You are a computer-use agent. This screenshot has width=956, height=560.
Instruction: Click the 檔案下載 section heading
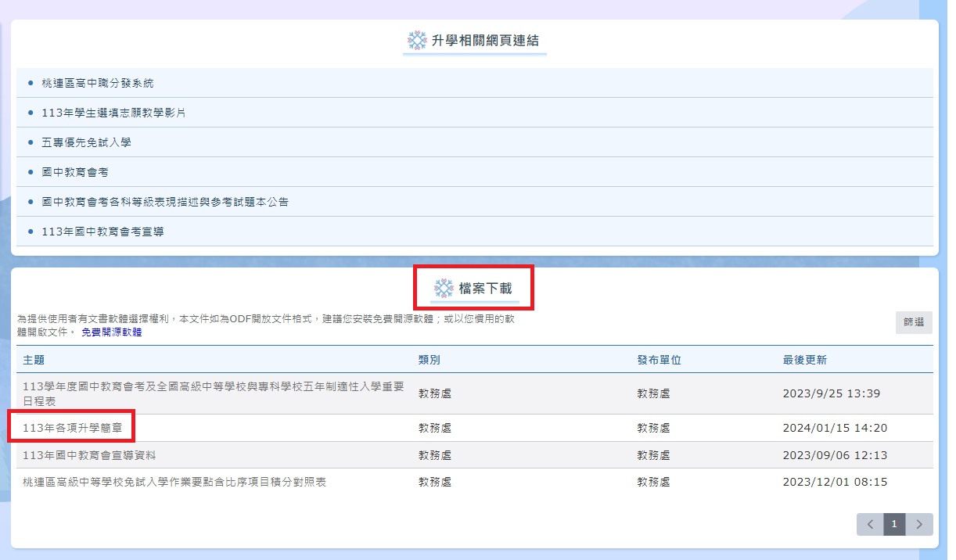(x=486, y=289)
